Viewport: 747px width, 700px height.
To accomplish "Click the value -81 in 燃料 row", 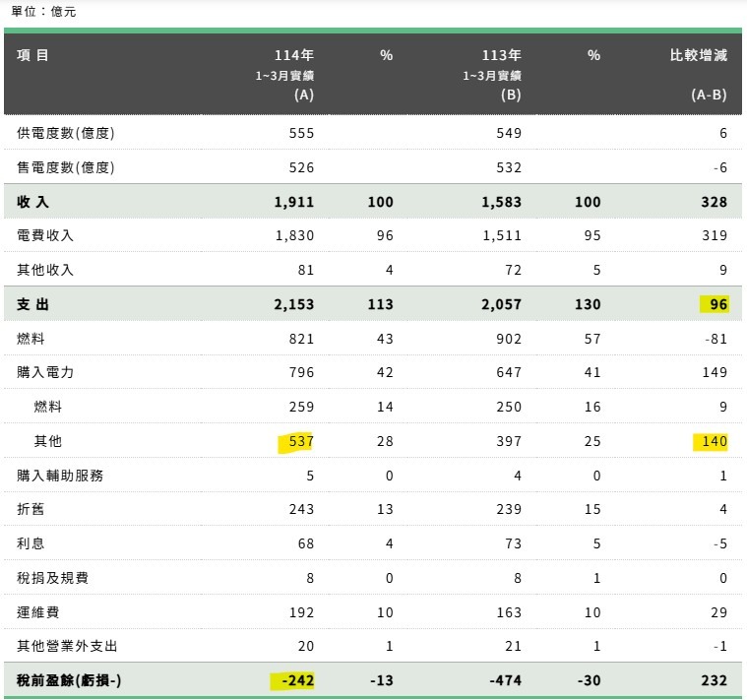I will click(x=716, y=339).
